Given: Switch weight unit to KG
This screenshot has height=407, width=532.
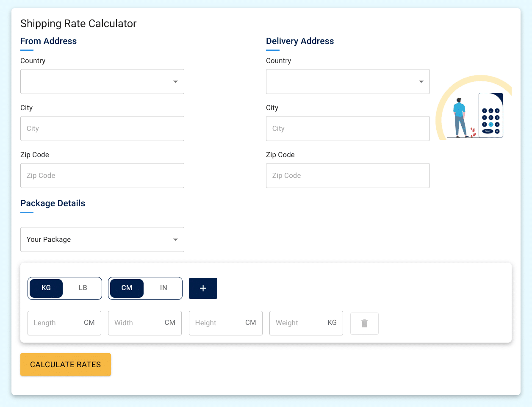Looking at the screenshot, I should 46,288.
